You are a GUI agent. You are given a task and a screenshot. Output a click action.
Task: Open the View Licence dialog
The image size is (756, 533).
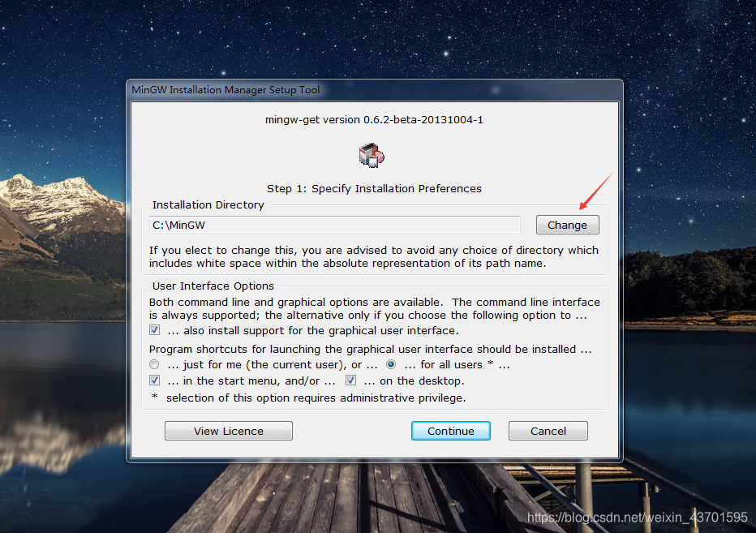pyautogui.click(x=229, y=431)
